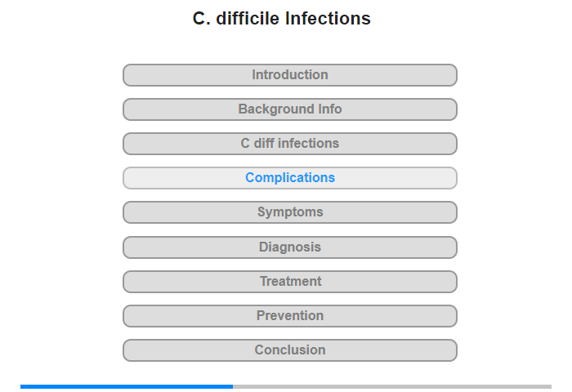Jump to the Symptoms section
The image size is (572, 392).
289,212
